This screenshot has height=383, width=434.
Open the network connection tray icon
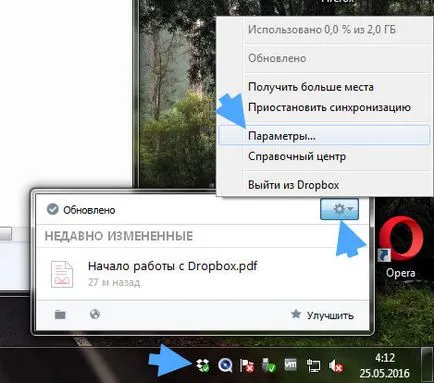pyautogui.click(x=313, y=366)
